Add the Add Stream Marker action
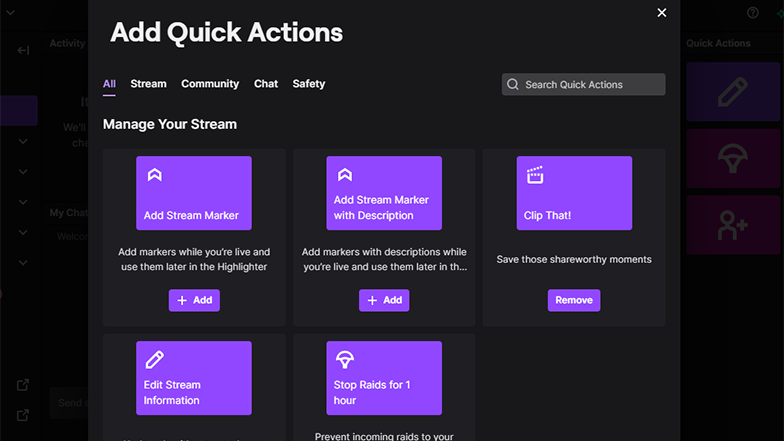Screen dimensions: 784x441 point(194,300)
